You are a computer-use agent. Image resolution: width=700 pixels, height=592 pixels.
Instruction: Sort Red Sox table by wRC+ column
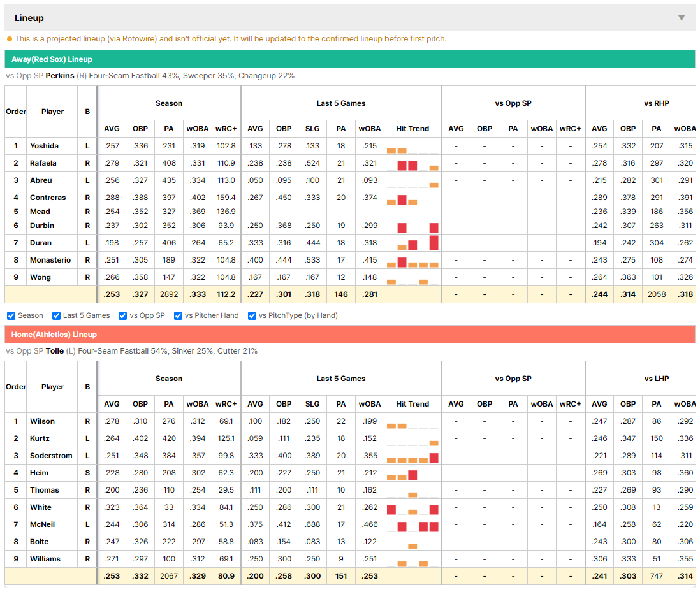click(226, 129)
